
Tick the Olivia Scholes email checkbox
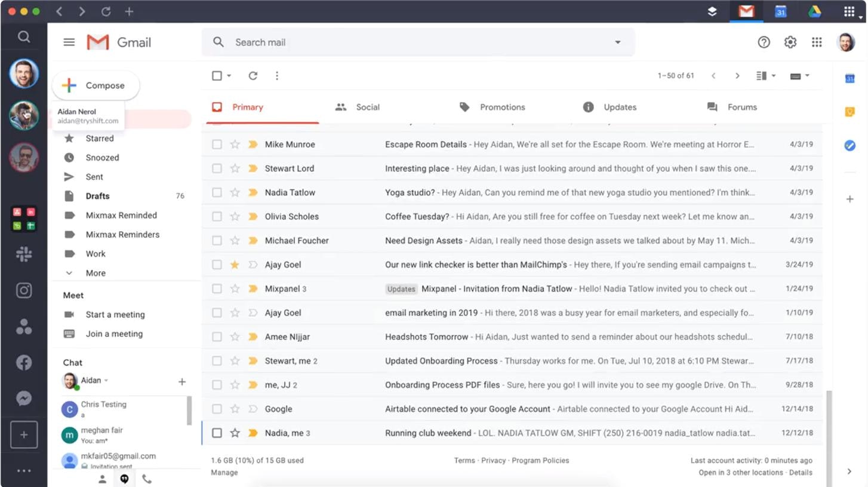pos(217,216)
